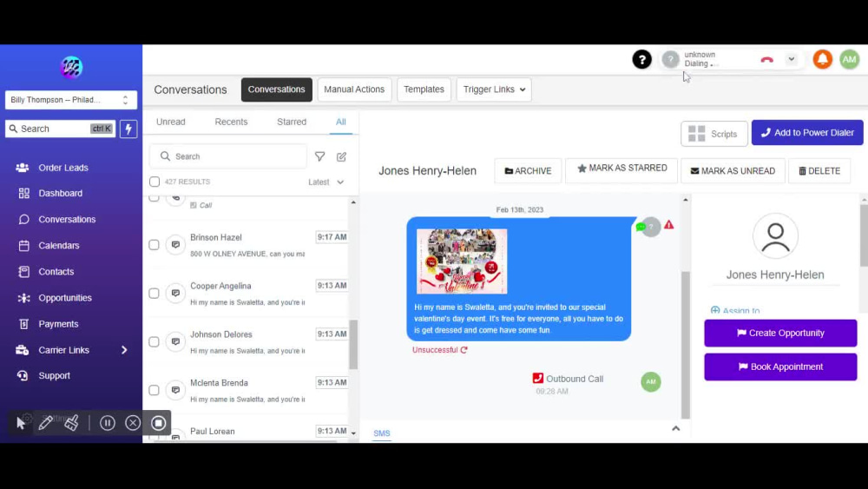Switch to the Recents tab

click(231, 122)
